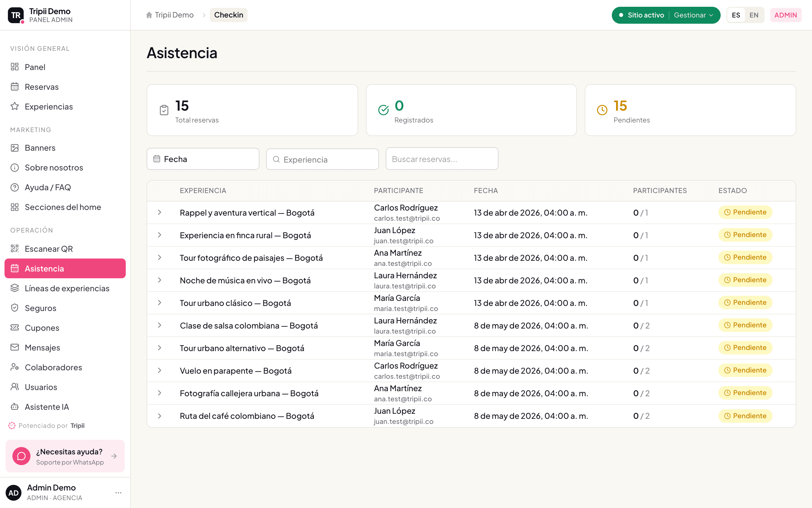The image size is (812, 508).
Task: Expand the Noche de música en vivo row
Action: [x=160, y=280]
